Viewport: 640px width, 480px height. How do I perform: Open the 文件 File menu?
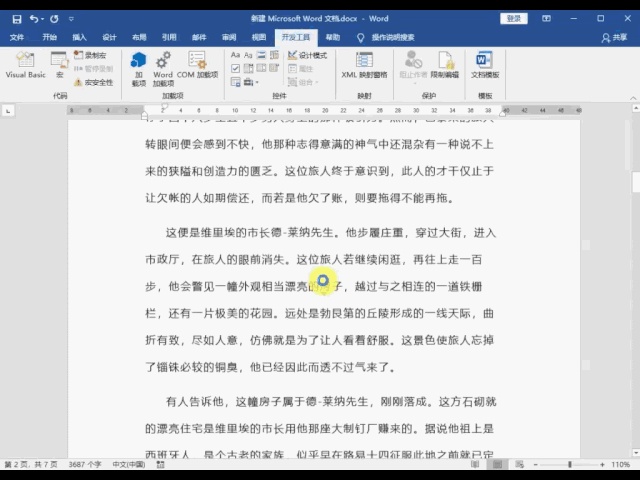[x=17, y=38]
